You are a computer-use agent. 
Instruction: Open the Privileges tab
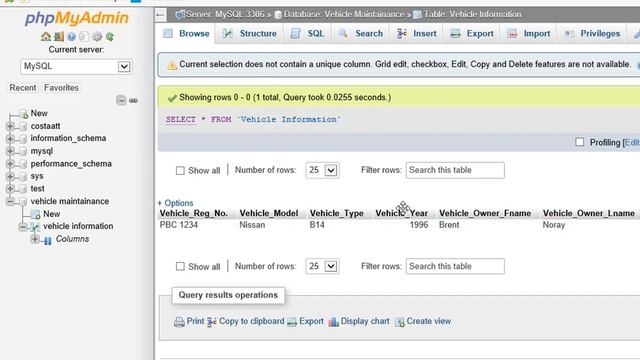[592, 33]
